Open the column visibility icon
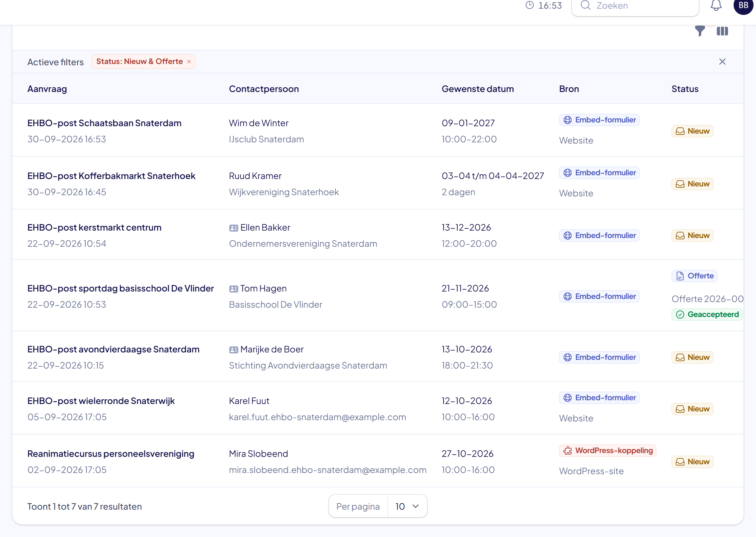This screenshot has width=756, height=537. [x=722, y=31]
